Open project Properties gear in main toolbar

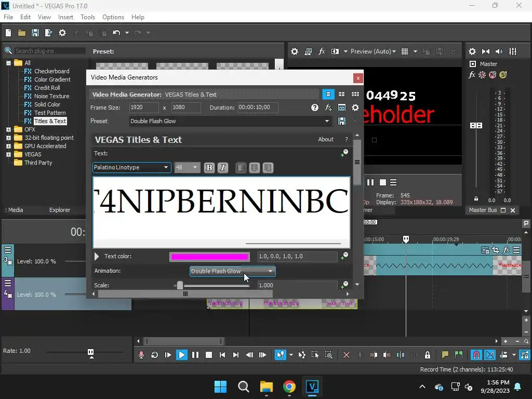62,33
